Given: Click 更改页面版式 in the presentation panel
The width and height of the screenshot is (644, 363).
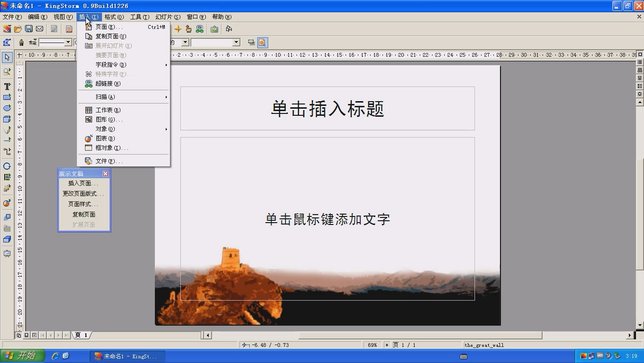Looking at the screenshot, I should click(84, 194).
